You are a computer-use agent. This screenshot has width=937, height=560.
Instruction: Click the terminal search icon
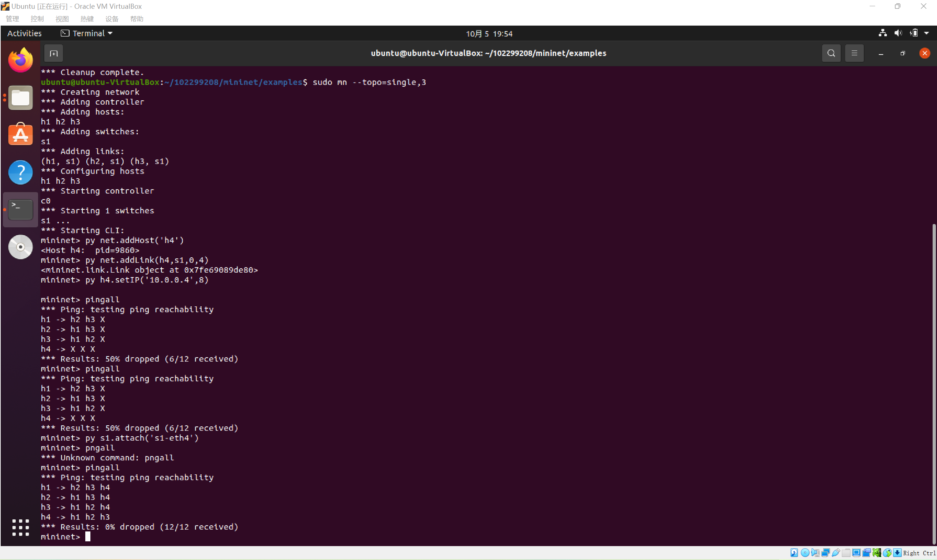coord(831,53)
